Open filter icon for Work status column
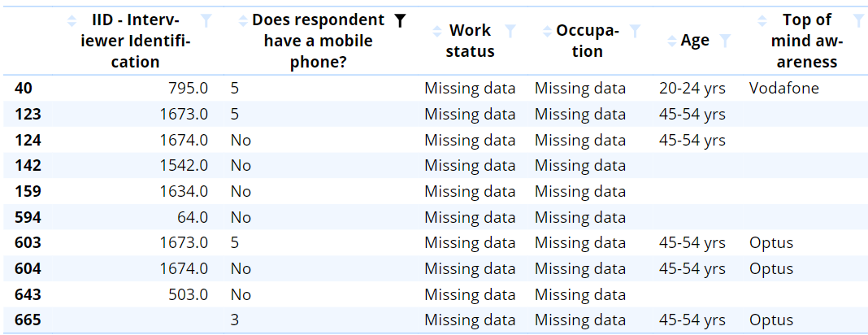Screen dimensions: 868x335 511,31
